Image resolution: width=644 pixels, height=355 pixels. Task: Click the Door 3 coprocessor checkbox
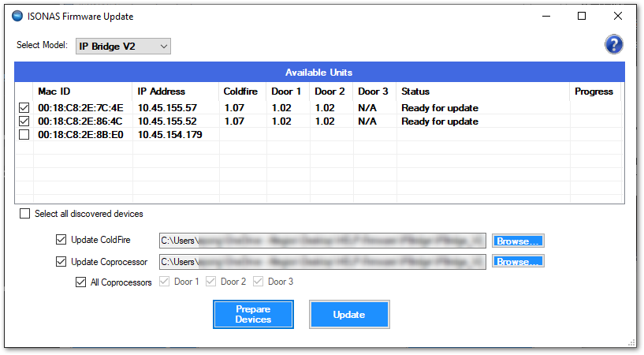pyautogui.click(x=258, y=282)
